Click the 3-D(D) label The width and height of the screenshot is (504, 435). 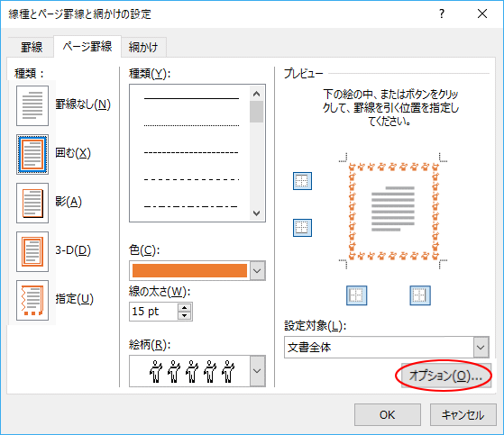pyautogui.click(x=73, y=250)
